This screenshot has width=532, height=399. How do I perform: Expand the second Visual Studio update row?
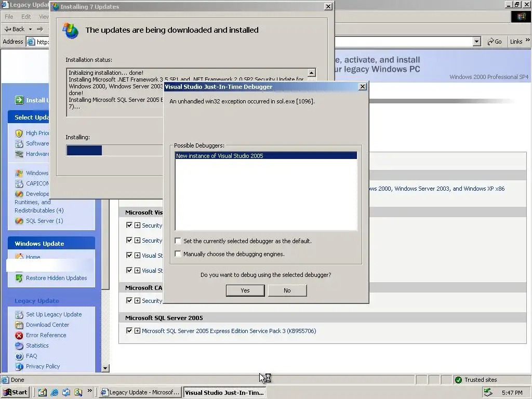[x=137, y=270]
